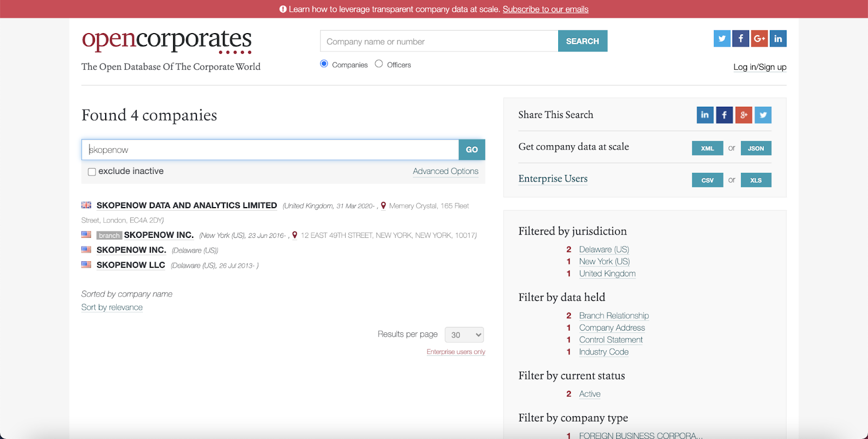868x439 pixels.
Task: Share this search on Twitter
Action: click(763, 115)
